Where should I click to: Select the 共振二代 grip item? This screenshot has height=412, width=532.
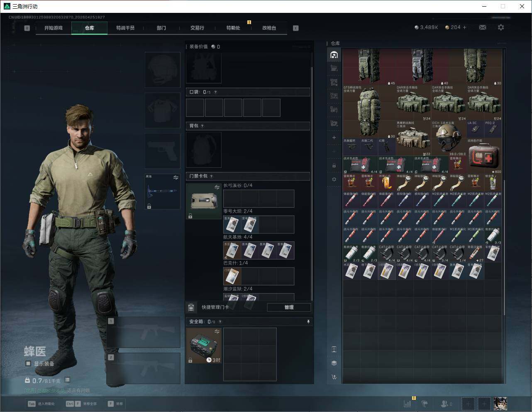(369, 147)
